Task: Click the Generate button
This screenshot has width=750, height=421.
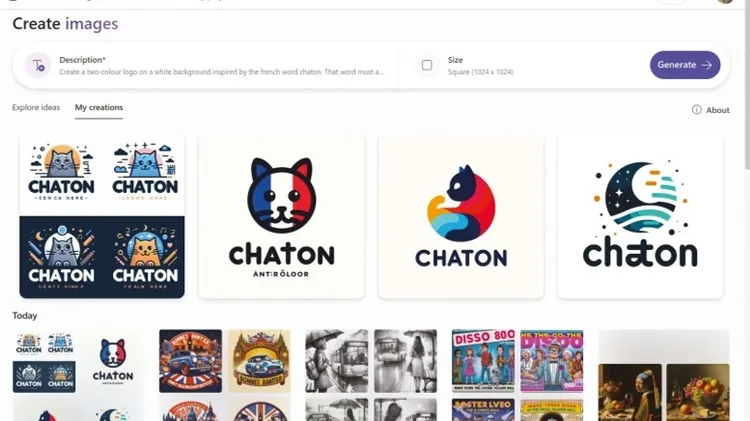Action: tap(685, 65)
